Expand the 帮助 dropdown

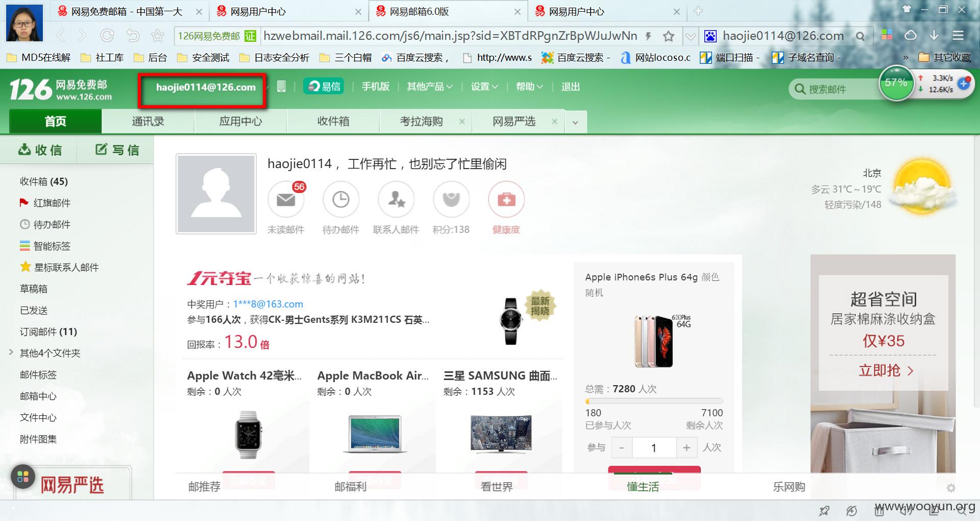(x=529, y=87)
